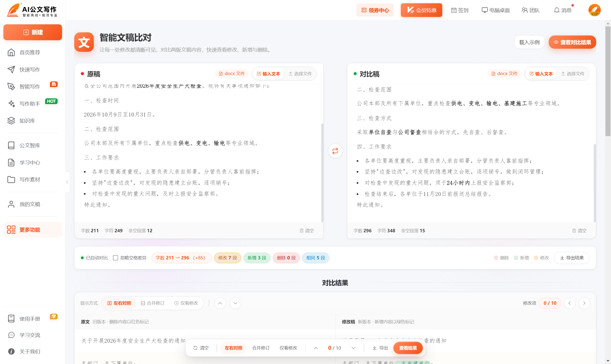Screen dimensions: 611x364
Task: Switch 对比稿 panel to 输入文本 tab
Action: click(x=541, y=74)
